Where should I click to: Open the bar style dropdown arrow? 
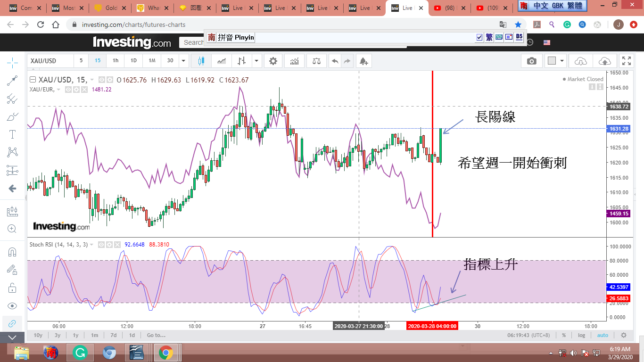click(x=256, y=61)
